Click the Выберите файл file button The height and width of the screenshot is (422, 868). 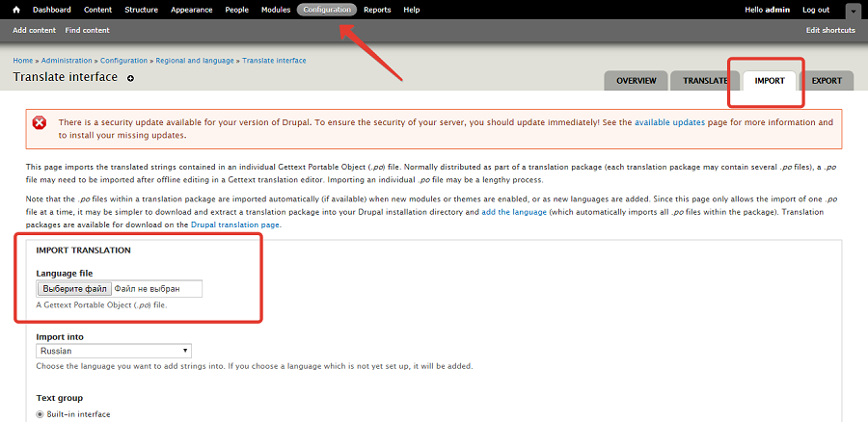click(x=74, y=289)
